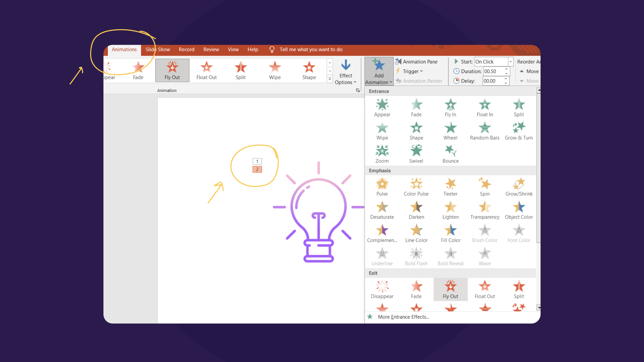Choose the Fly In entrance effect
Viewport: 644px width, 362px height.
(x=450, y=108)
